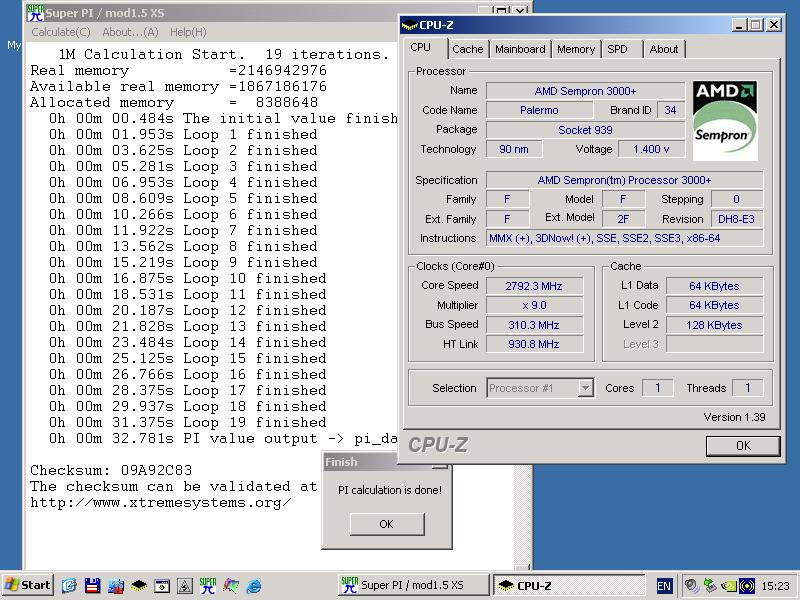This screenshot has height=600, width=800.
Task: Click the EN language indicator
Action: point(664,585)
